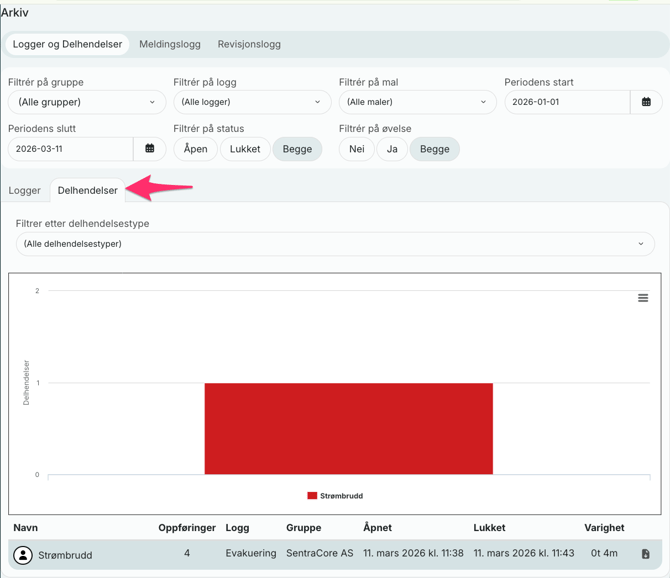This screenshot has width=670, height=578.
Task: Click the Periodens start date field
Action: pyautogui.click(x=567, y=102)
